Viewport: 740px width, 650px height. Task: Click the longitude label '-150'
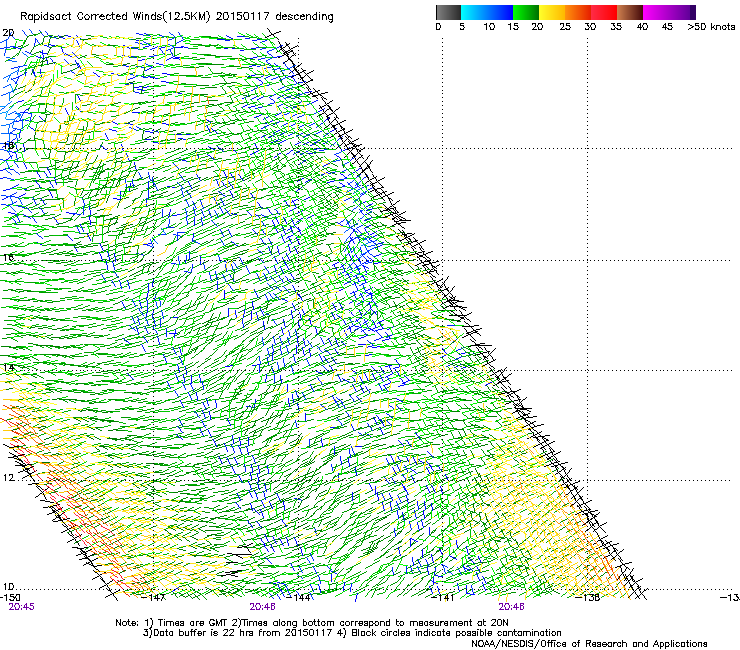click(x=10, y=598)
